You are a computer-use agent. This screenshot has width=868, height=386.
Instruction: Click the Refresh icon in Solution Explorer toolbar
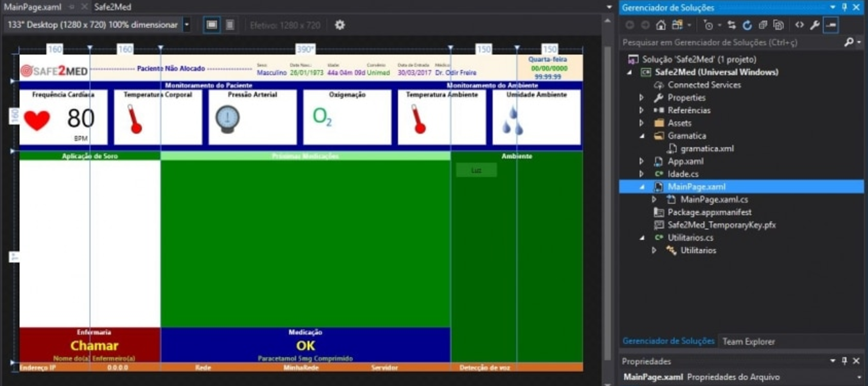747,25
